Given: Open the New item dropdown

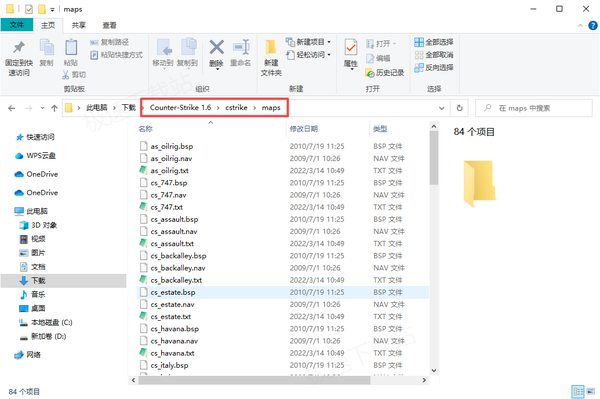Looking at the screenshot, I should (x=308, y=42).
